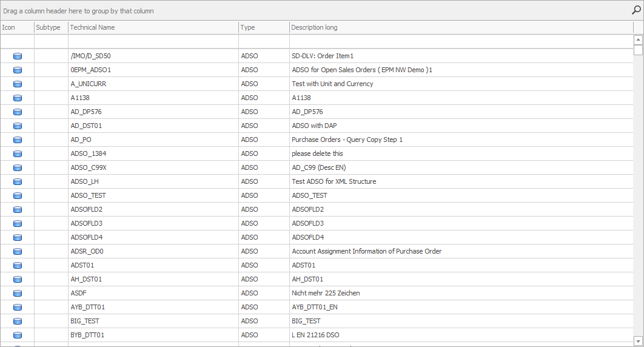Click the Description long filter row cell
The image size is (644, 347).
click(x=461, y=41)
